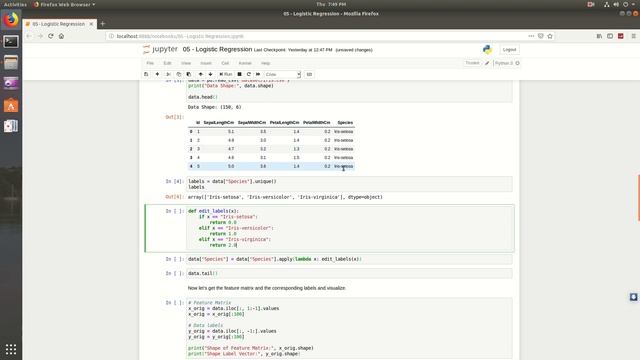The width and height of the screenshot is (640, 360).
Task: Open the Help menu
Action: click(x=265, y=63)
